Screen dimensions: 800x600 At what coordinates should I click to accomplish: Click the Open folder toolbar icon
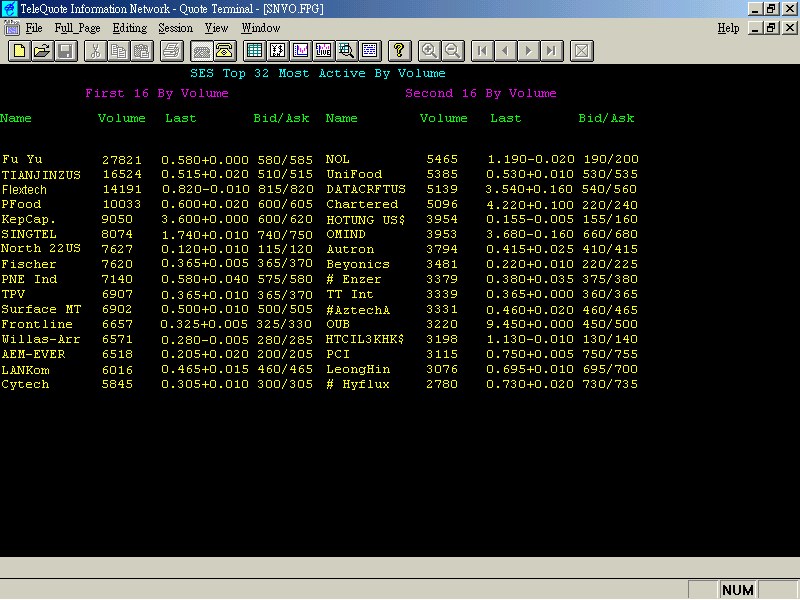click(42, 51)
